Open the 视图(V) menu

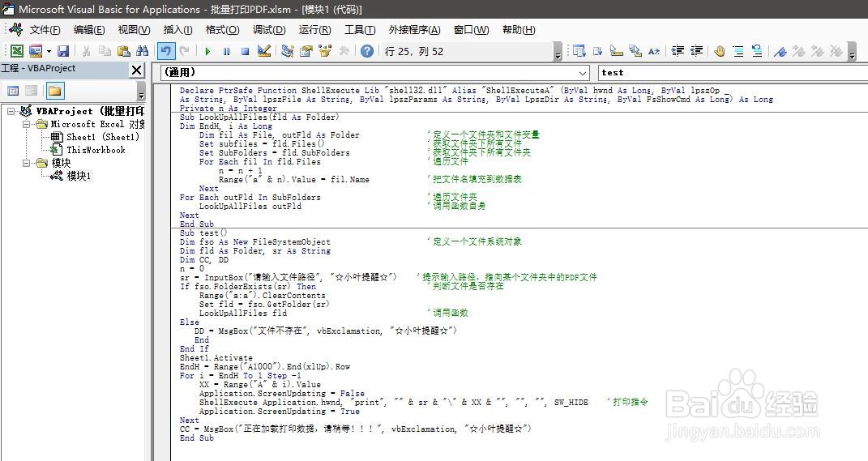click(x=134, y=30)
